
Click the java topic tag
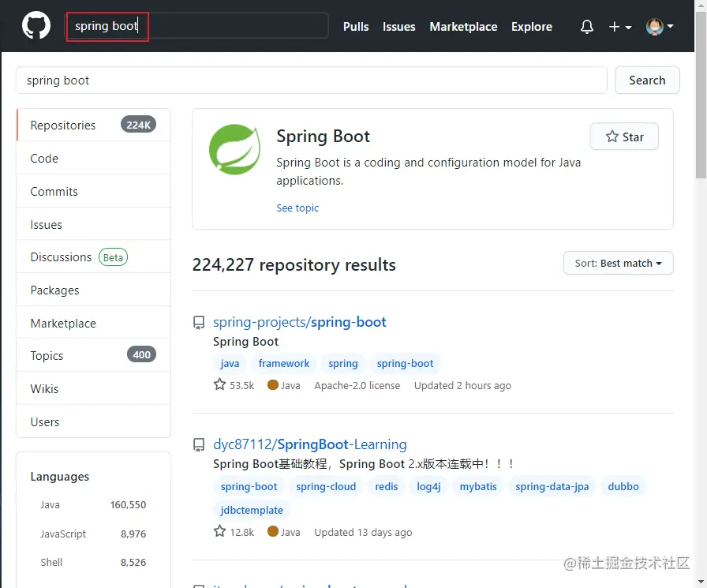pos(230,363)
